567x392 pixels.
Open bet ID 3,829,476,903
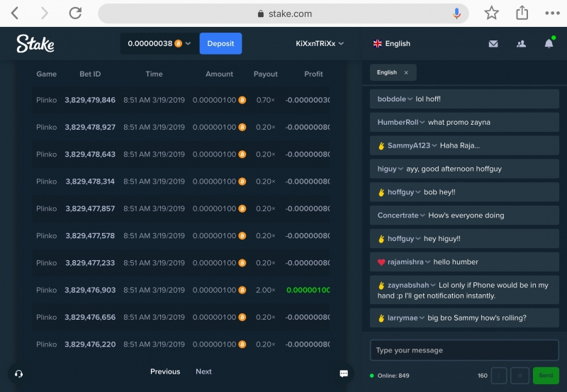(x=90, y=290)
